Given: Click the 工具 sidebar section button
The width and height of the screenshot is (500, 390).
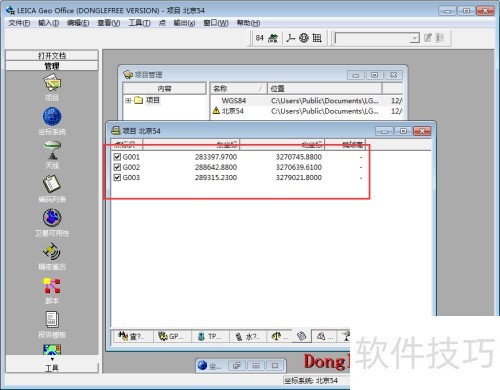Looking at the screenshot, I should pos(52,368).
